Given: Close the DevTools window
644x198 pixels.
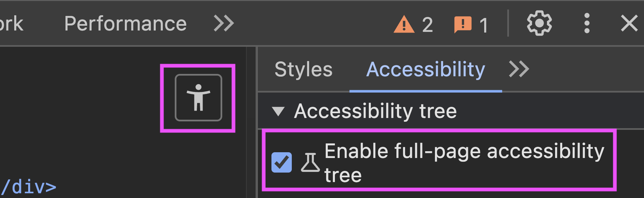Looking at the screenshot, I should pos(629,23).
